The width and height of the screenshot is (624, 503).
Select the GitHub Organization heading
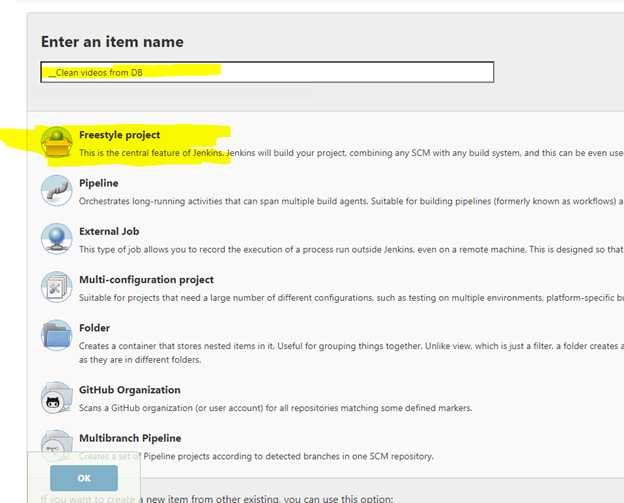click(129, 390)
